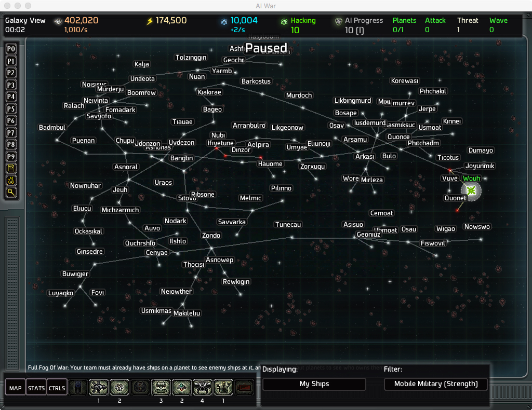
Task: Click the Threat counter in the top bar
Action: pyautogui.click(x=468, y=25)
